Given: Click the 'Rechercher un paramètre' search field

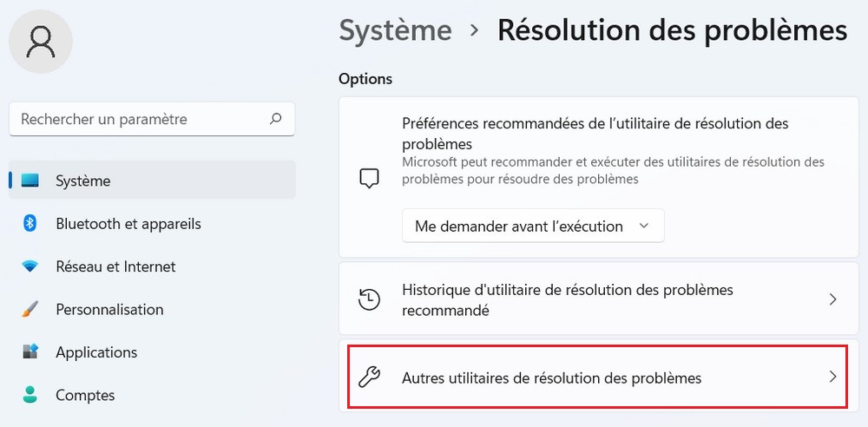Looking at the screenshot, I should point(139,119).
